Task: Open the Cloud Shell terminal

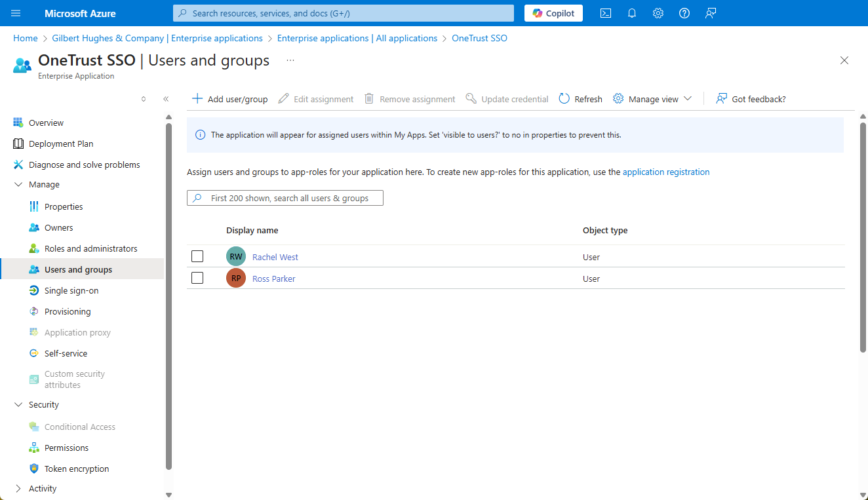Action: point(605,12)
